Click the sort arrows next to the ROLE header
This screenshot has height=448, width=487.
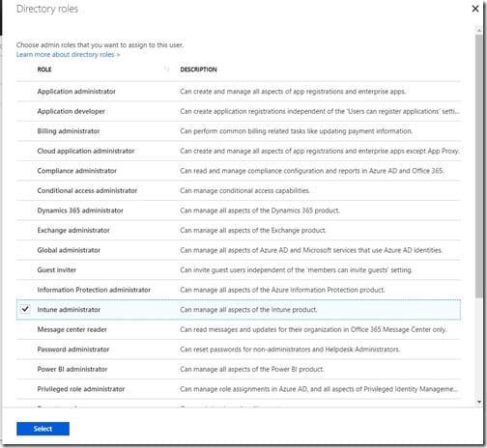pos(166,69)
